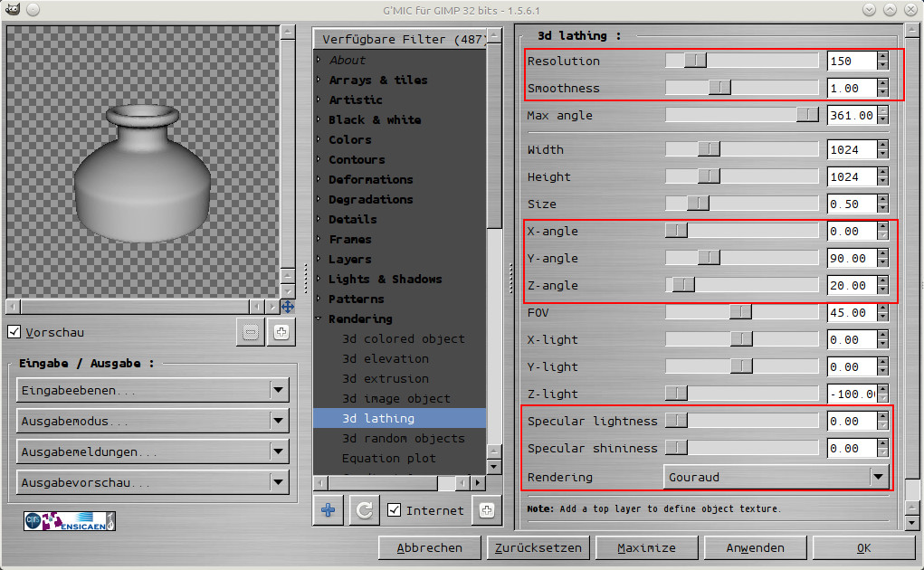Image resolution: width=924 pixels, height=570 pixels.
Task: Disable the Internet checkbox
Action: (x=394, y=510)
